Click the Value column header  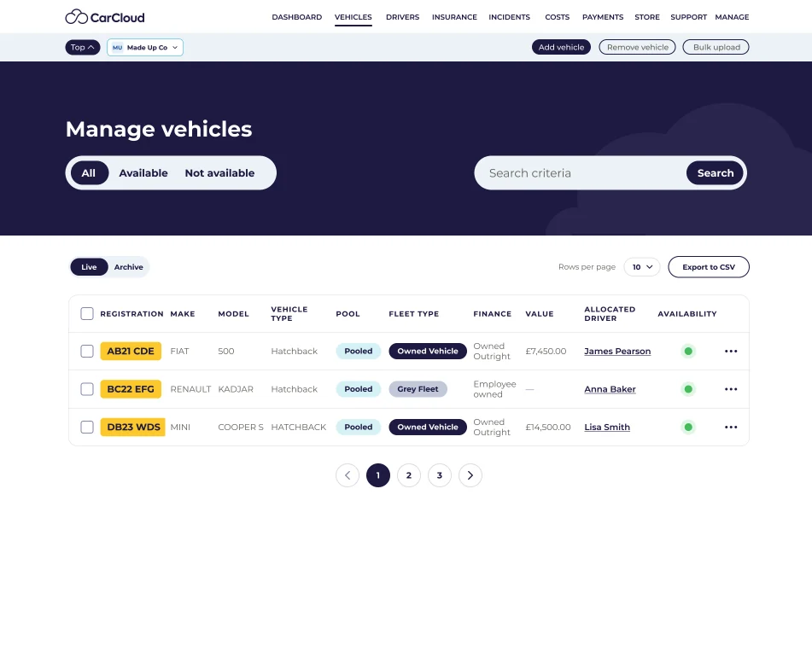540,314
